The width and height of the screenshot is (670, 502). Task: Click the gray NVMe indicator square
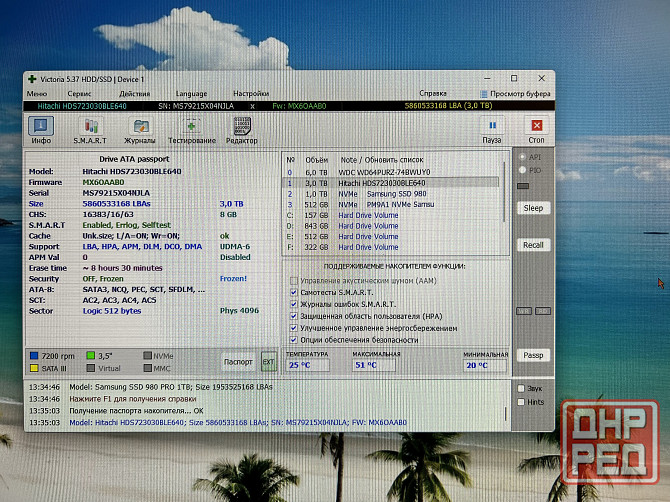point(147,355)
